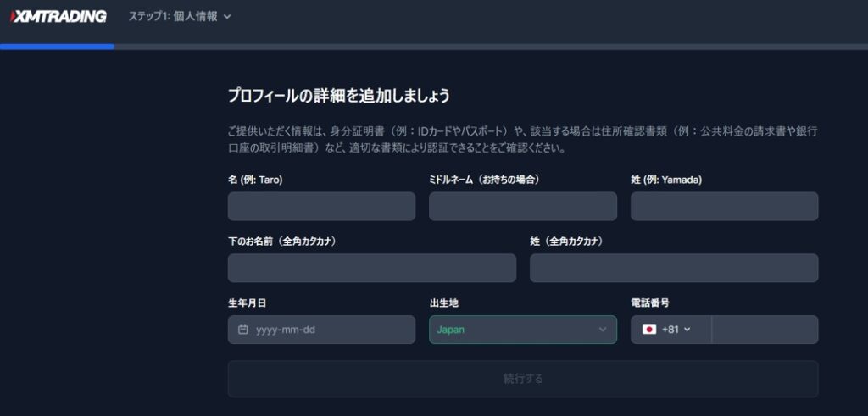Focus the ミドルネーム input field

[x=522, y=207]
